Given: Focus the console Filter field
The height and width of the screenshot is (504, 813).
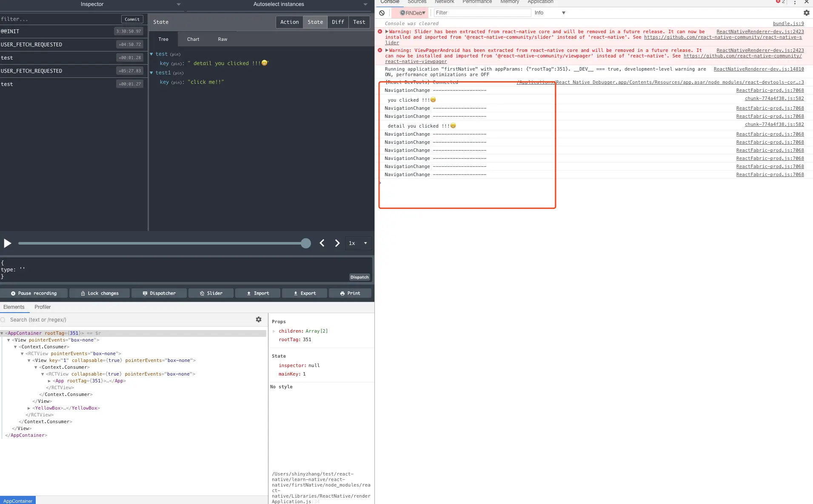Looking at the screenshot, I should [482, 13].
